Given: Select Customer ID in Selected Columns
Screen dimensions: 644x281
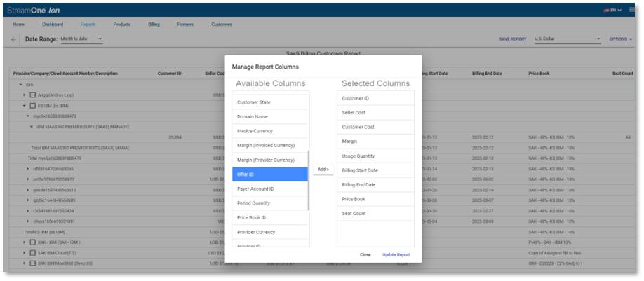Looking at the screenshot, I should coord(375,98).
